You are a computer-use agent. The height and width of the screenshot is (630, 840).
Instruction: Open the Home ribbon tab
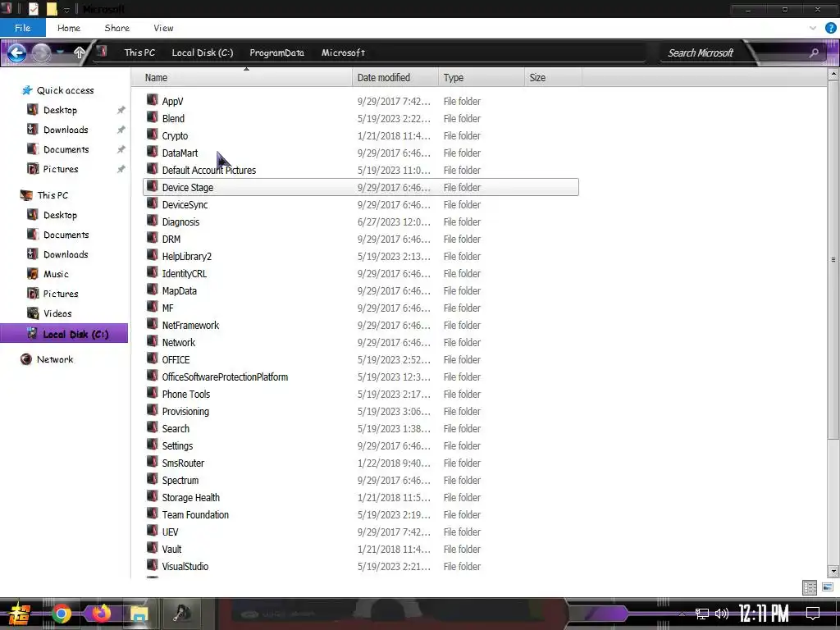click(69, 28)
